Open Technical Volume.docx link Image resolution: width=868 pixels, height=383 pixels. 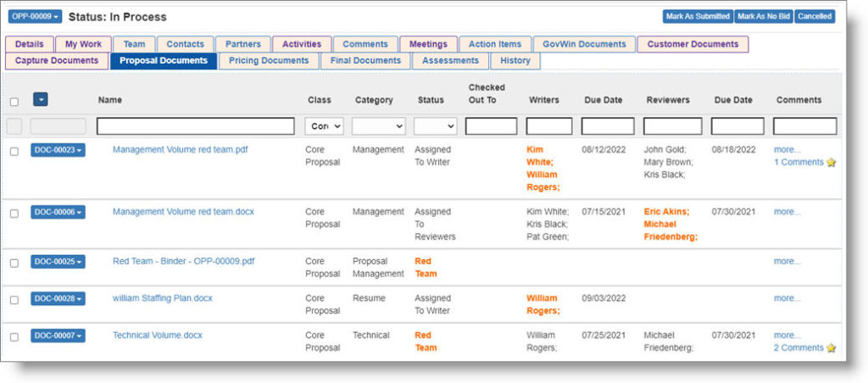tap(158, 336)
